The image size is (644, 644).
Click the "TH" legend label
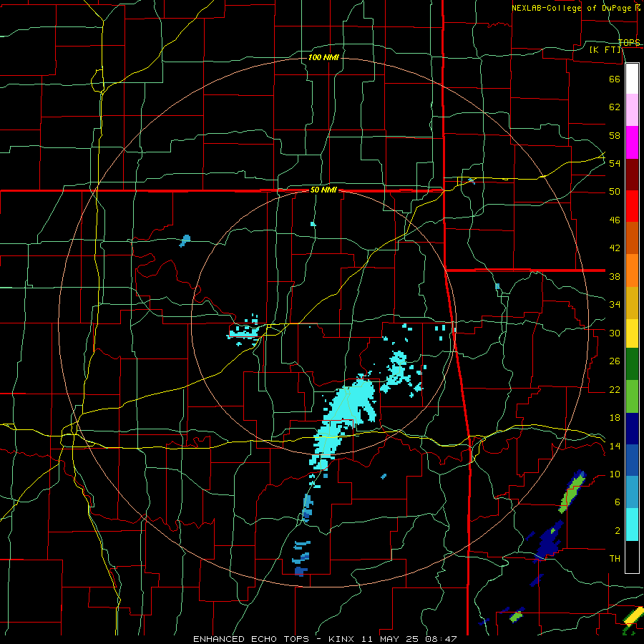click(x=615, y=559)
